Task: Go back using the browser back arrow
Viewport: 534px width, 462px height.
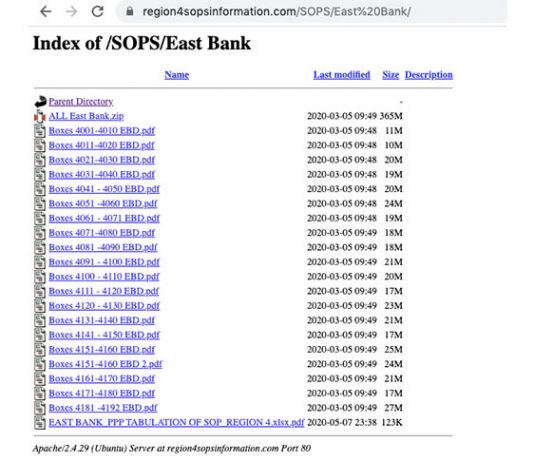Action: 46,12
